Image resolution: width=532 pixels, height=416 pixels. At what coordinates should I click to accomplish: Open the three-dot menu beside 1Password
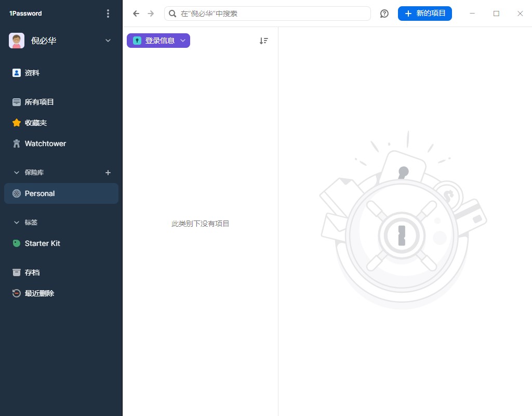point(108,14)
